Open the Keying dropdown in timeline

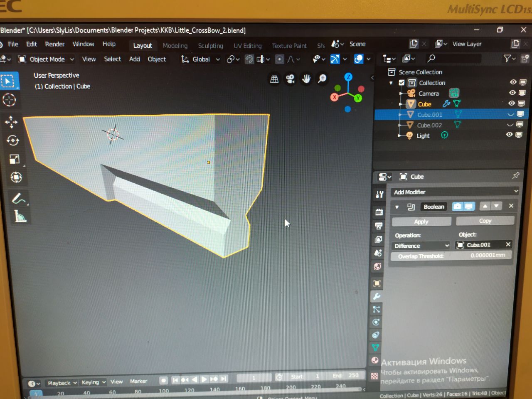point(93,382)
